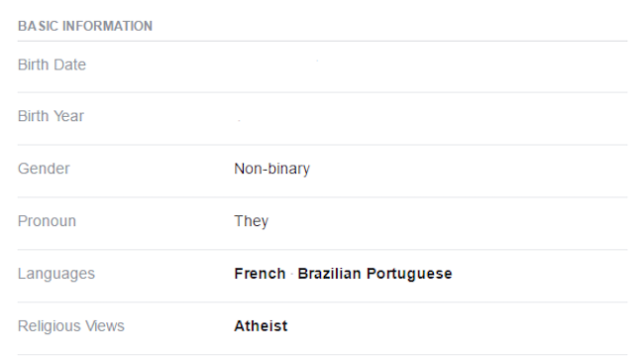
Task: Click the Religious Views field label
Action: [x=71, y=326]
